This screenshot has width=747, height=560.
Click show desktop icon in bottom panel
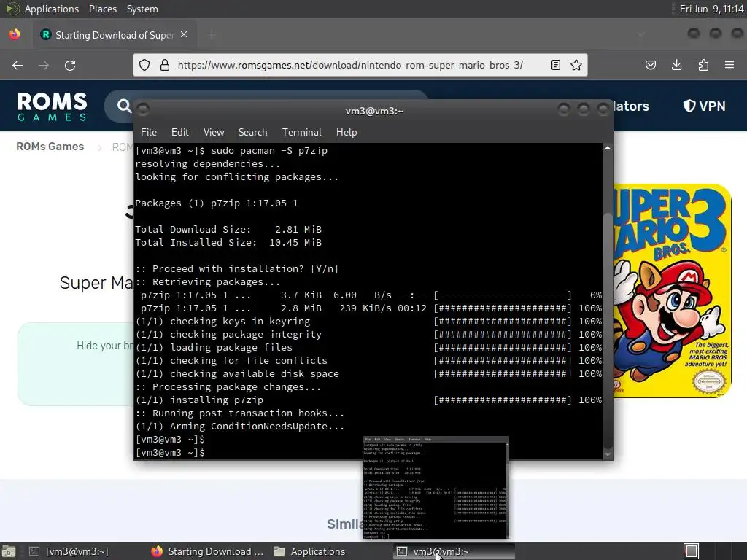click(9, 551)
